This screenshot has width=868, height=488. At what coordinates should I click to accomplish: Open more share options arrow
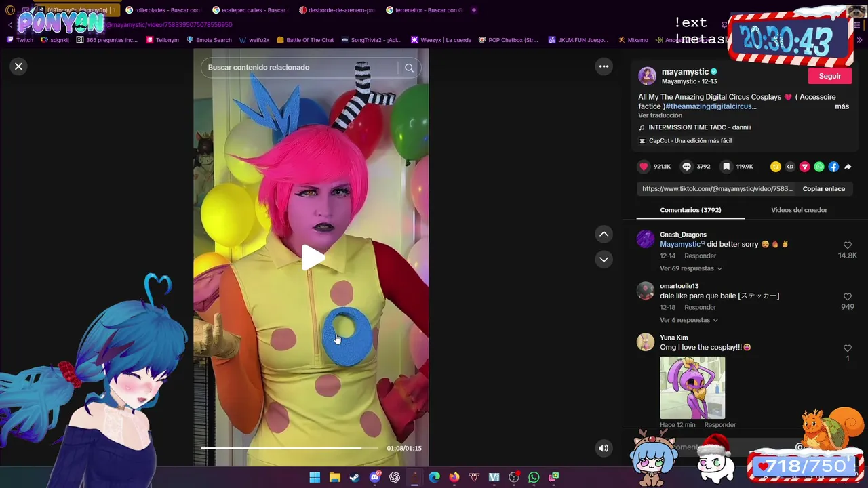click(848, 167)
